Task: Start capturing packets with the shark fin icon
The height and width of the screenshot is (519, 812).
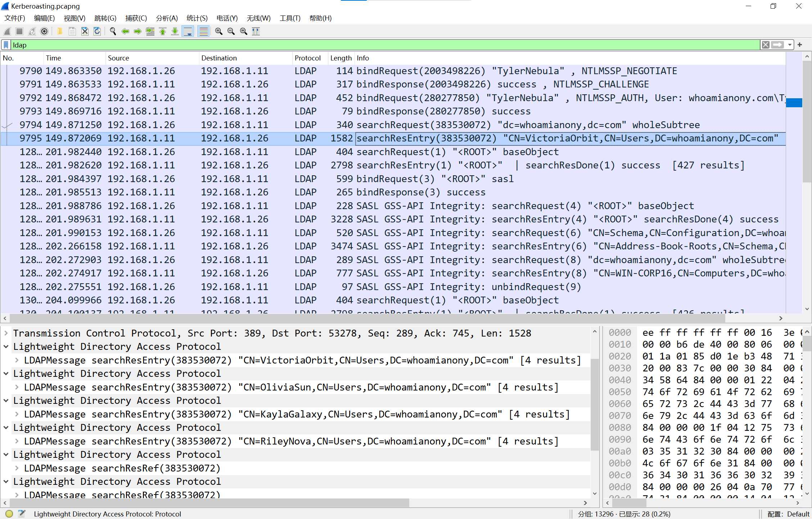Action: (7, 31)
